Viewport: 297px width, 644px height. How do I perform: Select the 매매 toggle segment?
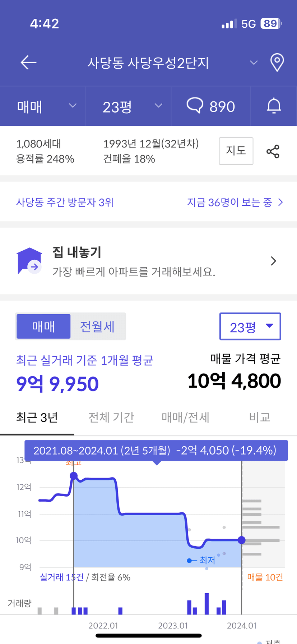43,326
